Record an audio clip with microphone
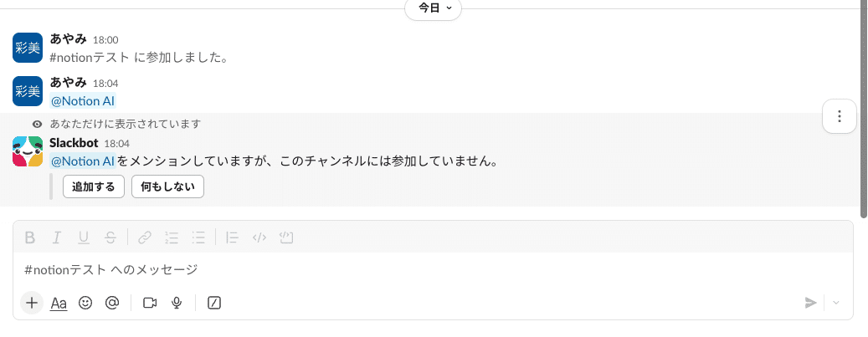Image resolution: width=868 pixels, height=337 pixels. pyautogui.click(x=177, y=303)
